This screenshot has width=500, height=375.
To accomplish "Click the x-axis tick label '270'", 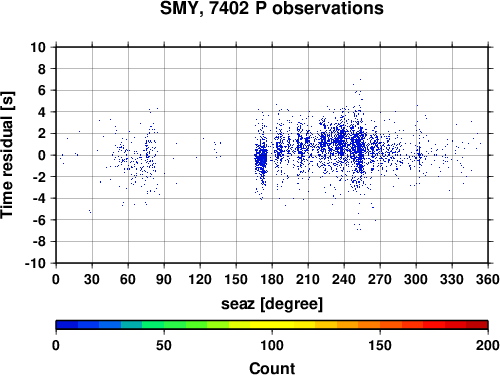I will [380, 279].
